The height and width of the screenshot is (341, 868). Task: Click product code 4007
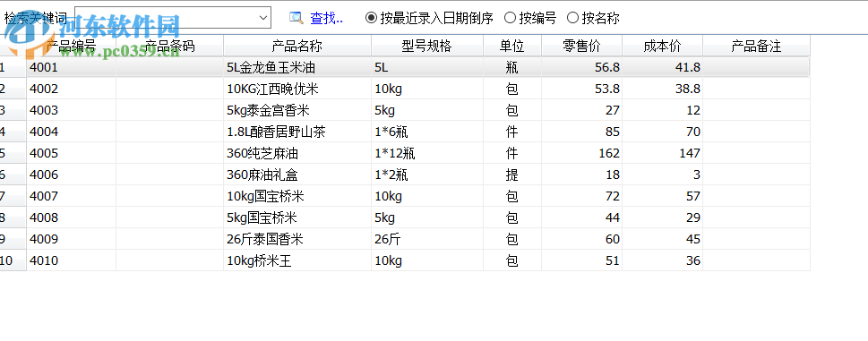click(44, 196)
